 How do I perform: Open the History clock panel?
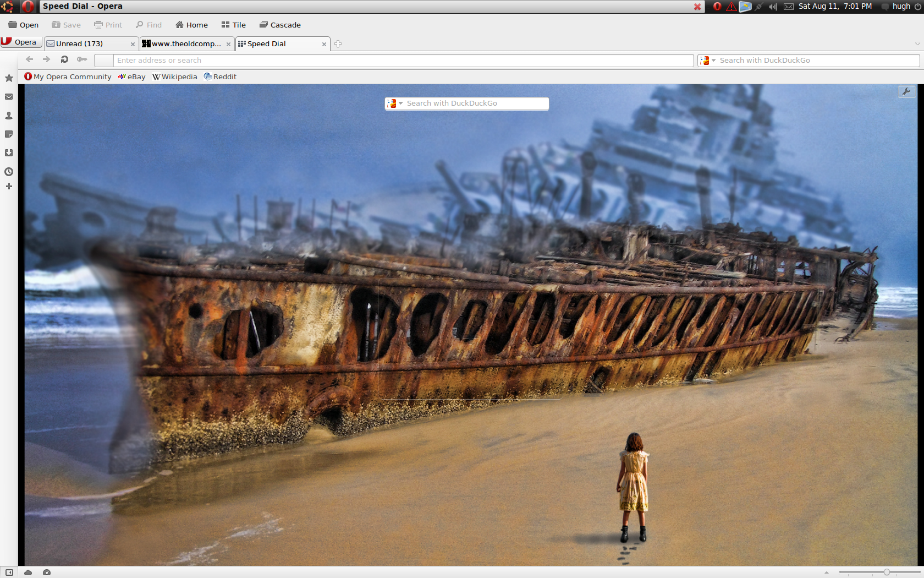pos(9,172)
